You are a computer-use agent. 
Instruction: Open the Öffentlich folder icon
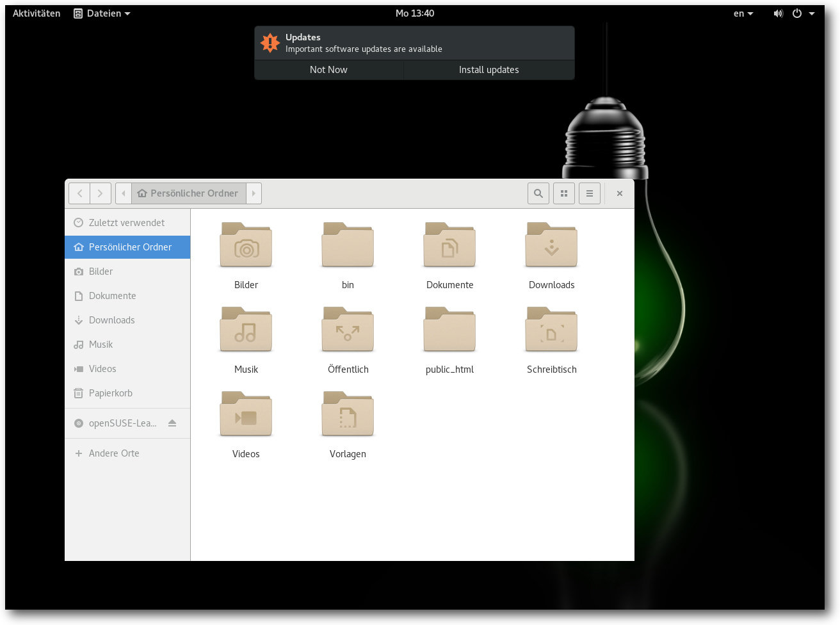[348, 329]
